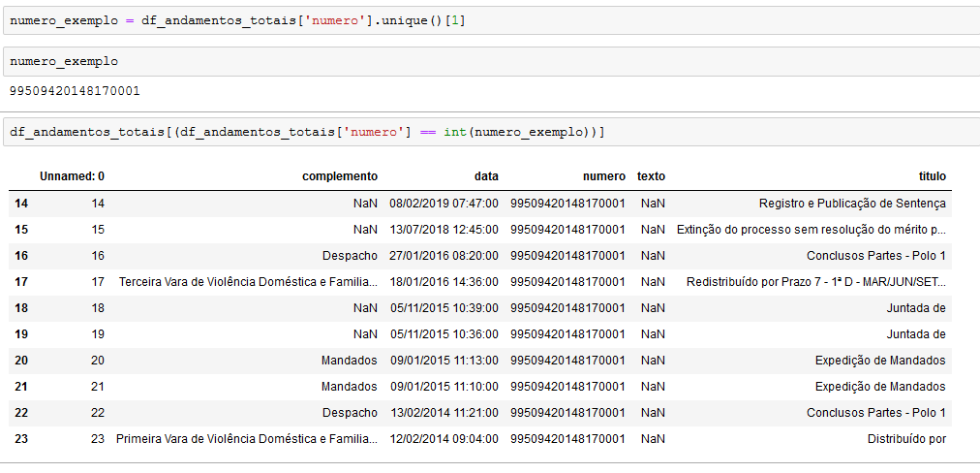Click the code cell containing only numero_exemplo
Image resolution: width=980 pixels, height=473 pixels.
click(x=491, y=62)
